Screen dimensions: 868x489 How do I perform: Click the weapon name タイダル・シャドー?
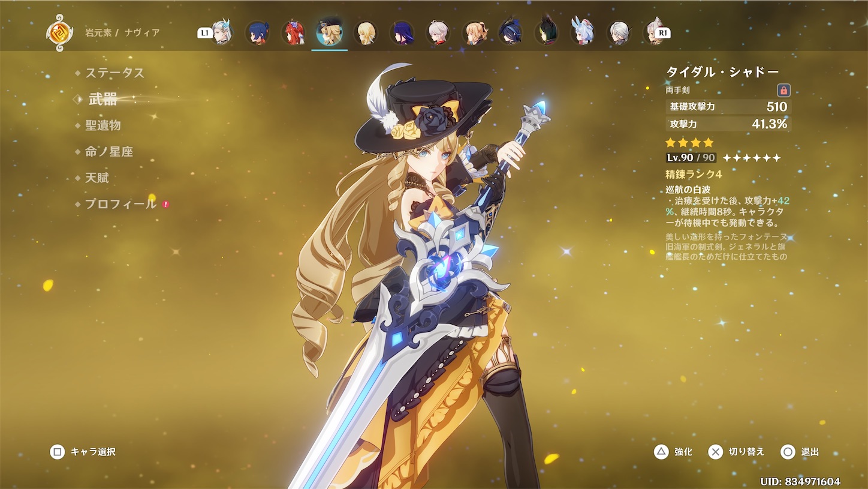tap(722, 72)
